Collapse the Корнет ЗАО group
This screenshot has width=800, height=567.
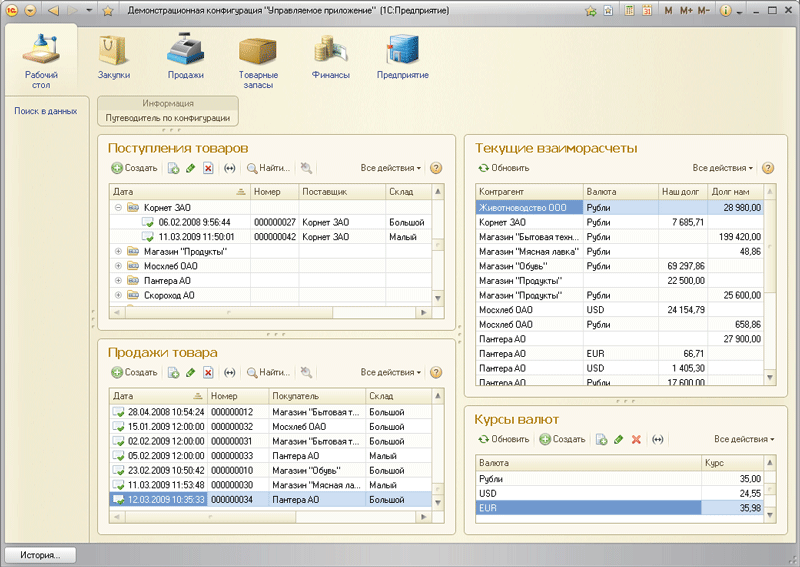click(118, 208)
